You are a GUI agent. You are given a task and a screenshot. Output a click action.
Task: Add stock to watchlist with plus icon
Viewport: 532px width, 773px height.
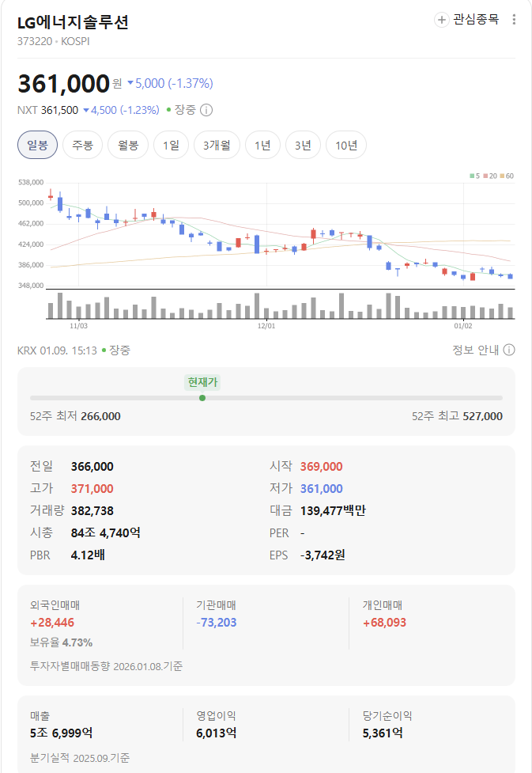[x=441, y=20]
